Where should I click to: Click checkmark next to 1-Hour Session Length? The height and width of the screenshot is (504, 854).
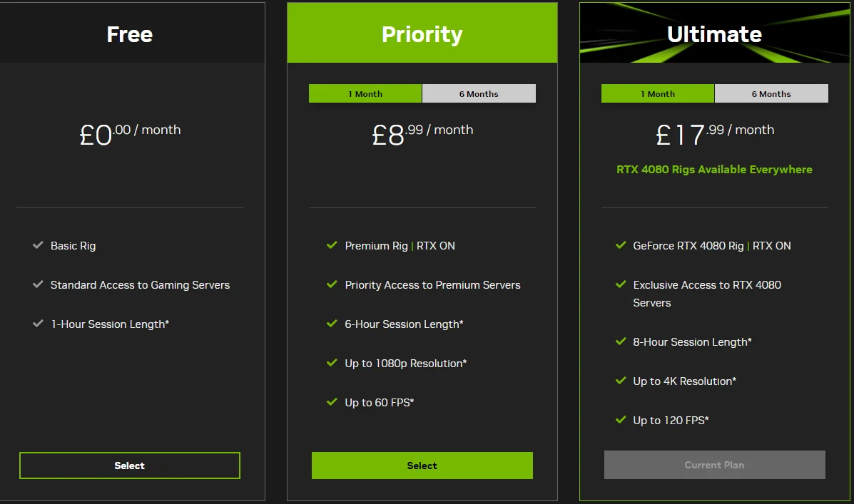click(x=38, y=324)
